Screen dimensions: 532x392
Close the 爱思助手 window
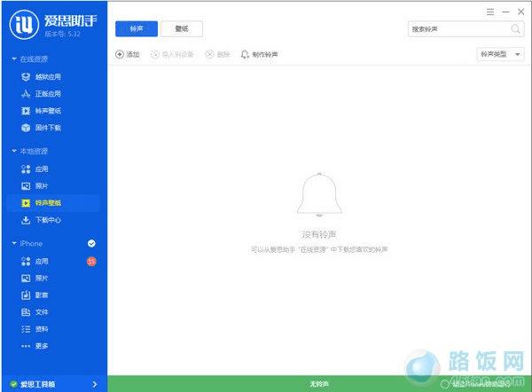[521, 12]
